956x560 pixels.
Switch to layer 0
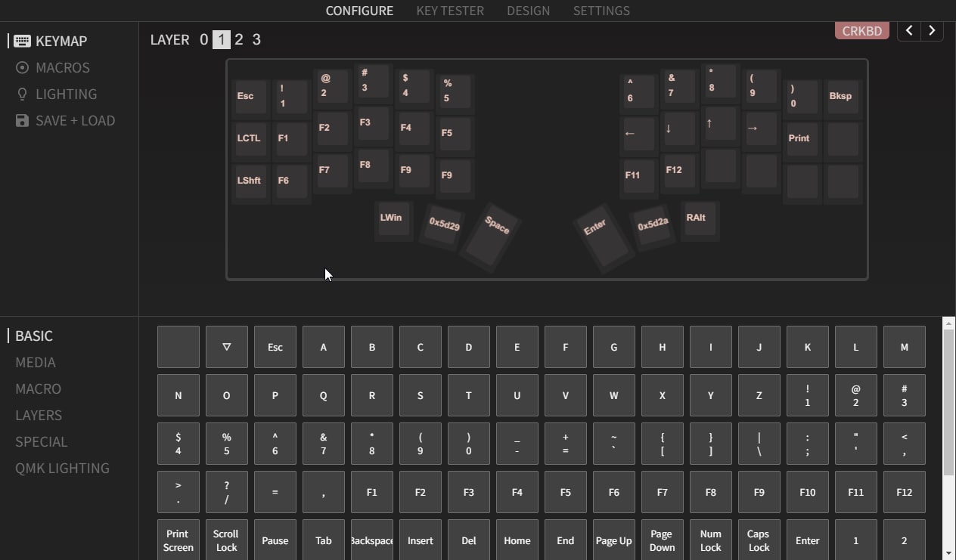pos(203,39)
